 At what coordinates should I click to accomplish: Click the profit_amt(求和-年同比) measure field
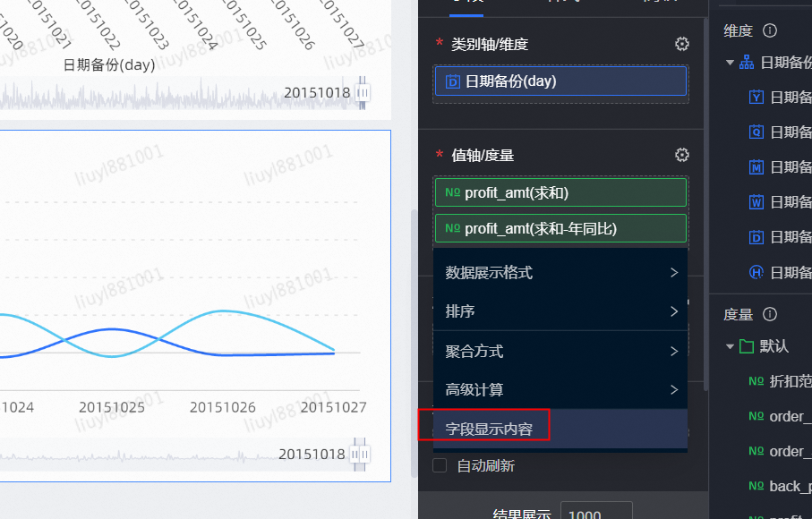click(x=560, y=229)
